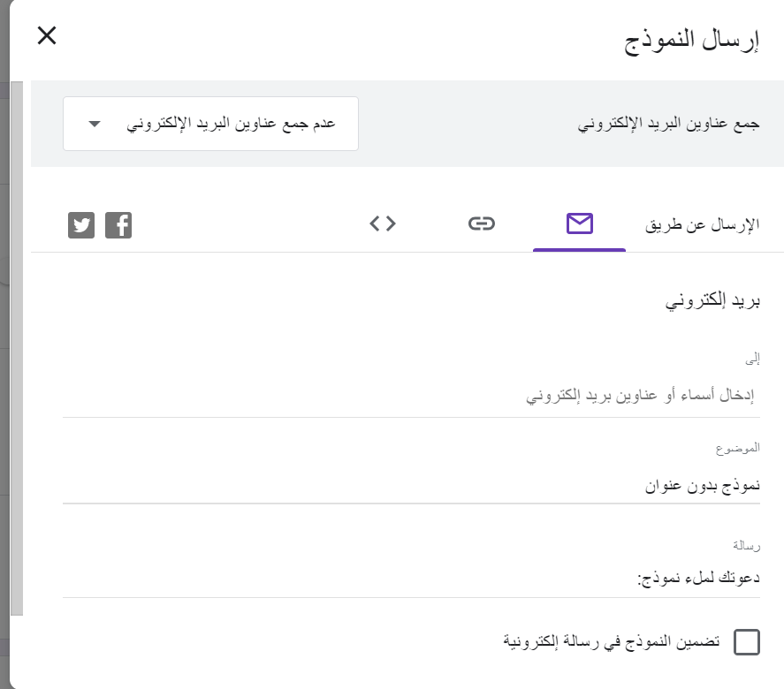
Task: Click the email collection dropdown arrow
Action: coord(95,124)
